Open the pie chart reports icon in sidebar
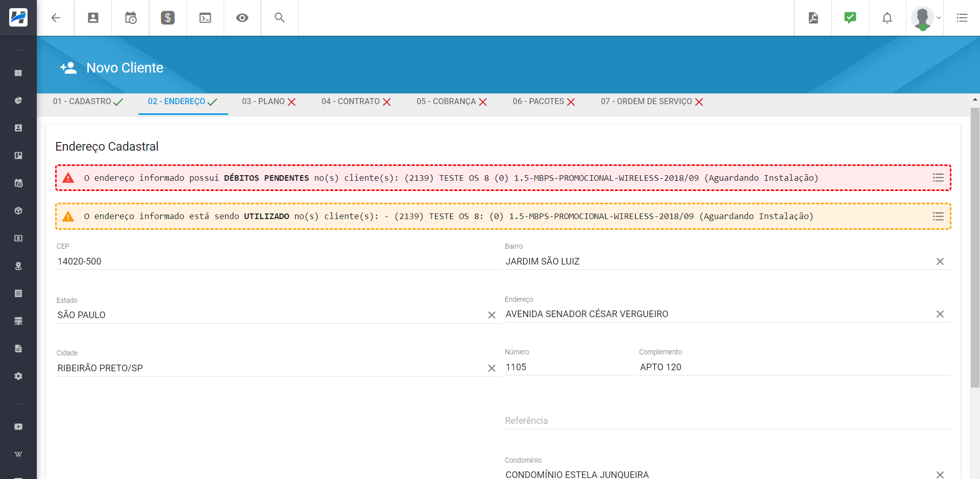Image resolution: width=980 pixels, height=479 pixels. click(18, 101)
